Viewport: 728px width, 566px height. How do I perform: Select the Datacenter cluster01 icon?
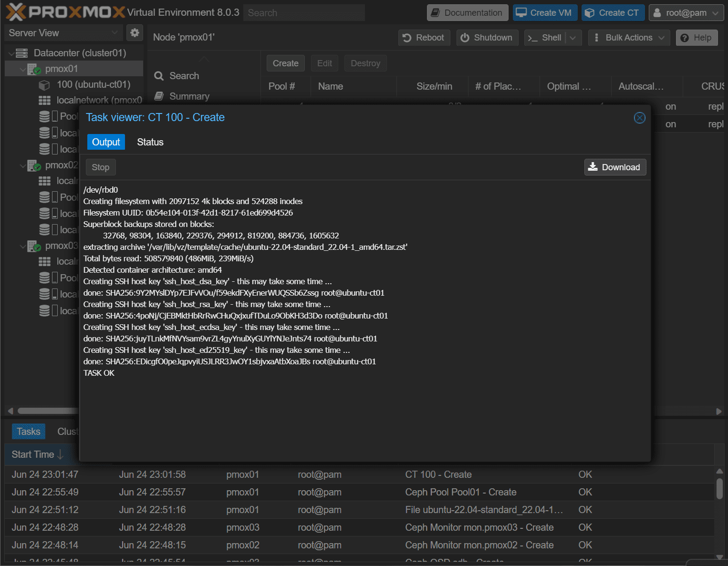tap(22, 53)
